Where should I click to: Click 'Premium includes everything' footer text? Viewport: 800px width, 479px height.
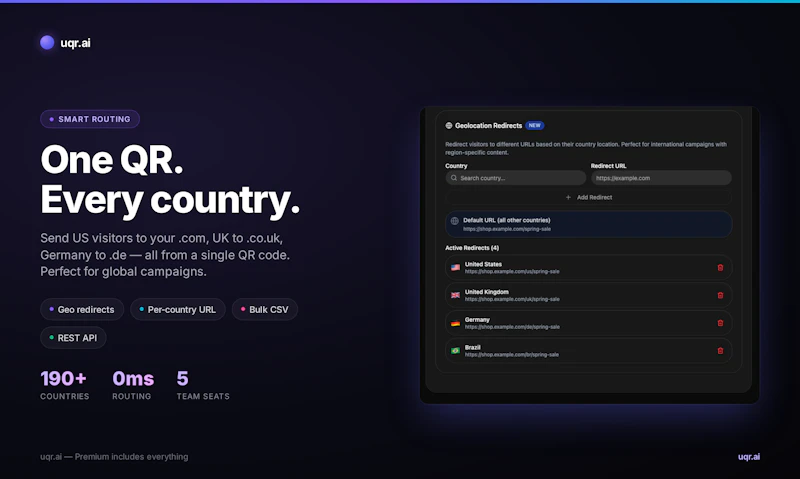(131, 457)
